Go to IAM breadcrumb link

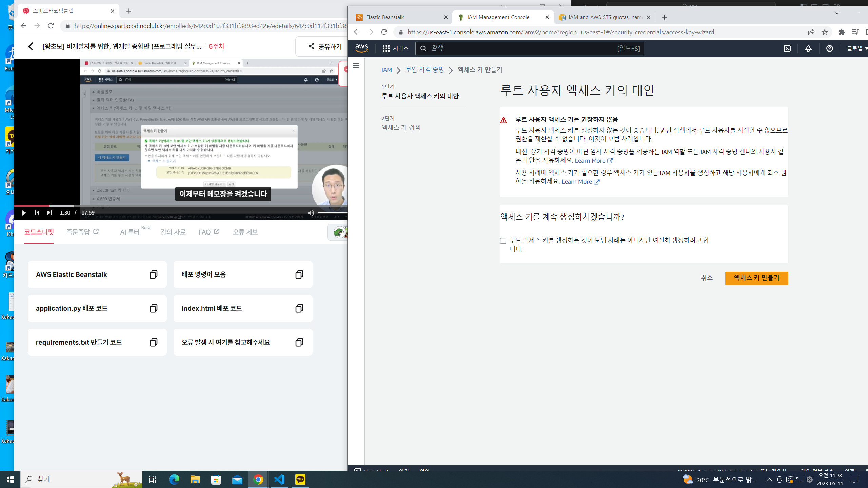tap(387, 70)
